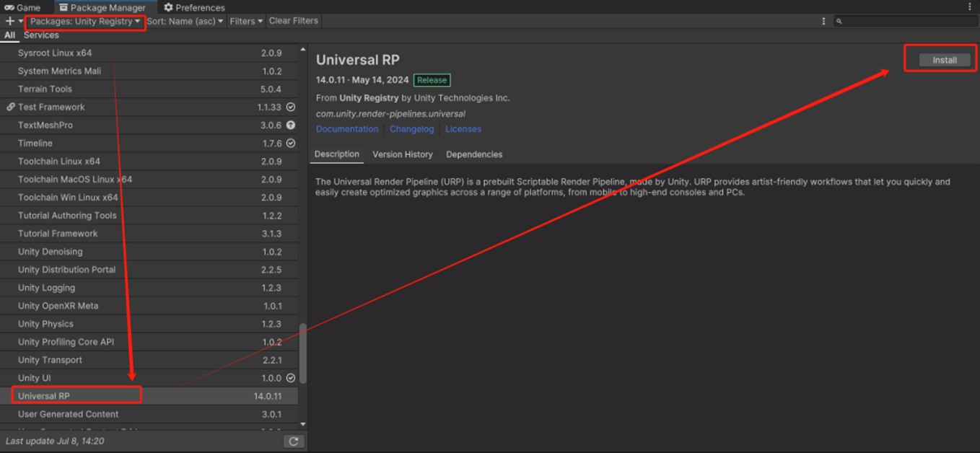Select Unity Physics package
The width and height of the screenshot is (980, 453).
[x=149, y=324]
